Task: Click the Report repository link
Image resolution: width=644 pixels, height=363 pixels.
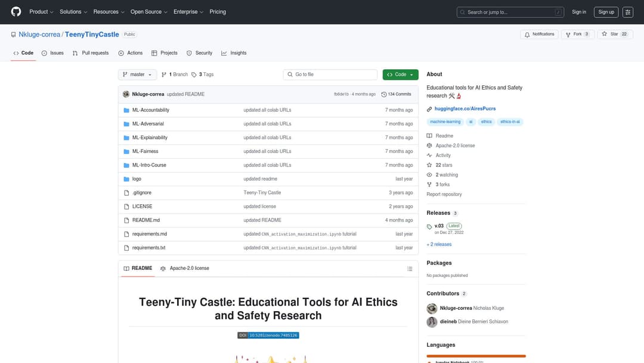Action: 444,195
